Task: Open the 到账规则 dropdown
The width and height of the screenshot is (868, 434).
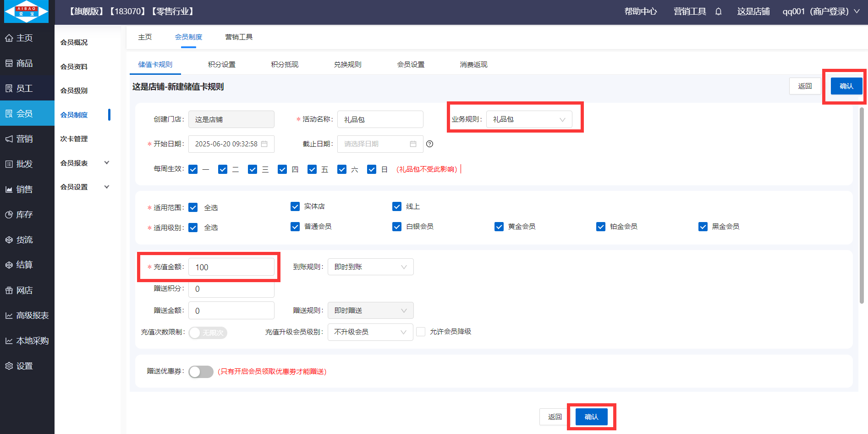Action: [x=370, y=267]
